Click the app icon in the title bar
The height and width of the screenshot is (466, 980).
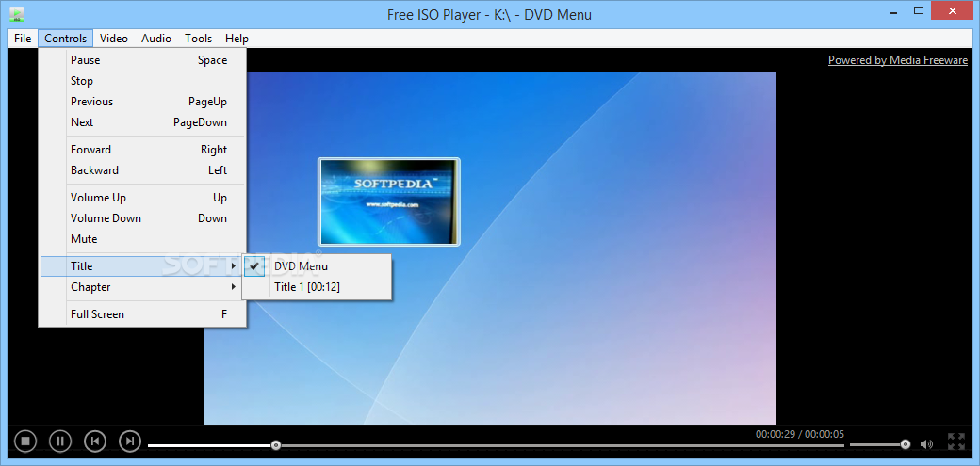[x=18, y=14]
